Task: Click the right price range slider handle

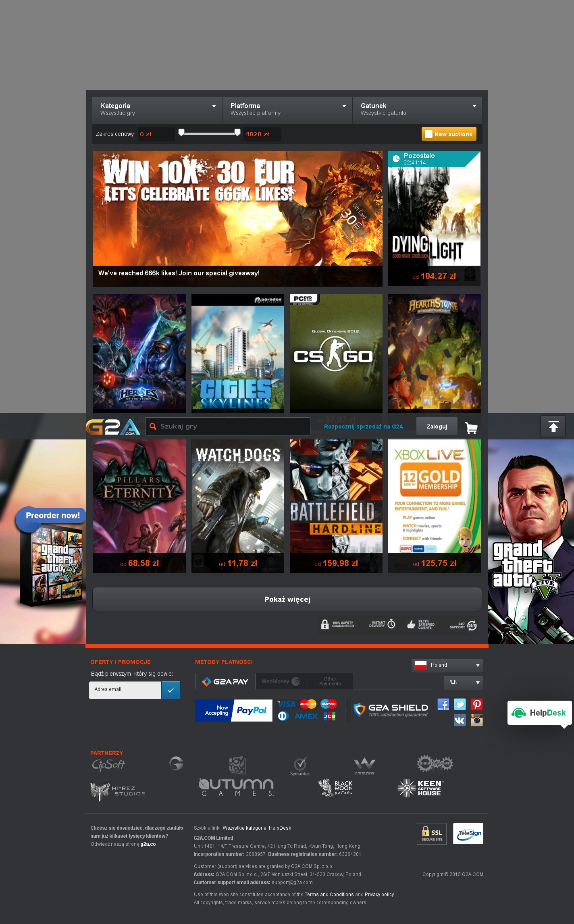Action: coord(237,132)
